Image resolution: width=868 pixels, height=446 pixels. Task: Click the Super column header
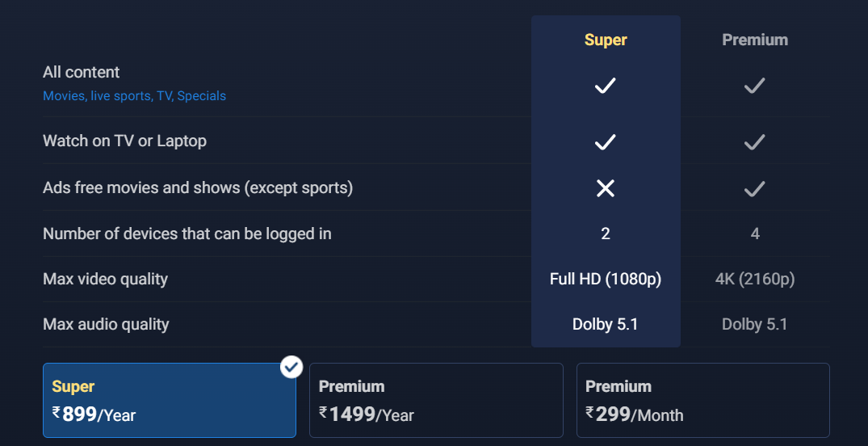606,40
